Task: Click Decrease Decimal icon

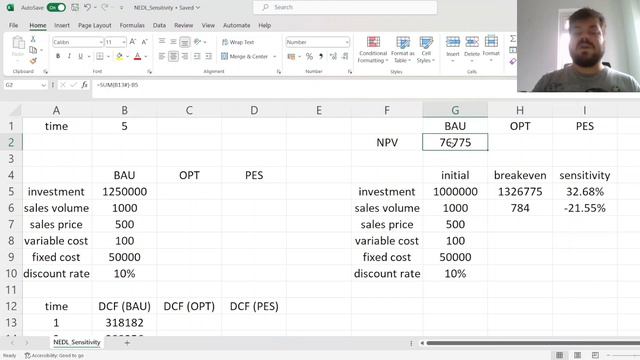Action: 345,56
